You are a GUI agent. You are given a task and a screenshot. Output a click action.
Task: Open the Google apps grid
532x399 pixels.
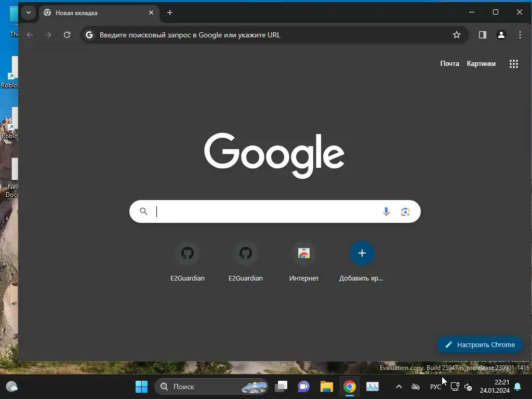point(514,64)
